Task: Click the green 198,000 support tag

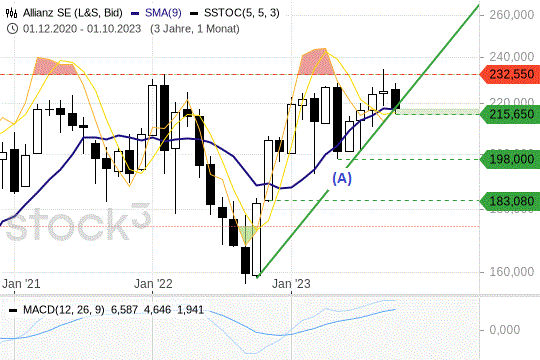Action: 509,159
